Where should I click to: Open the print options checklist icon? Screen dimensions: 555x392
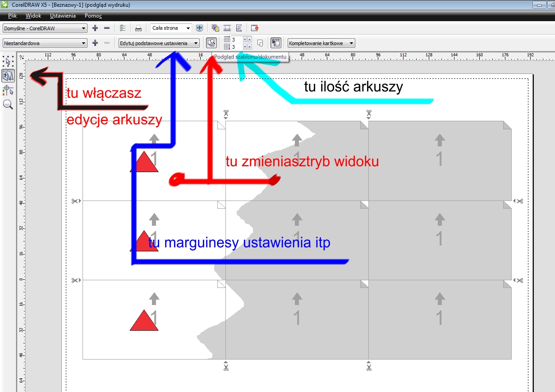pos(123,28)
